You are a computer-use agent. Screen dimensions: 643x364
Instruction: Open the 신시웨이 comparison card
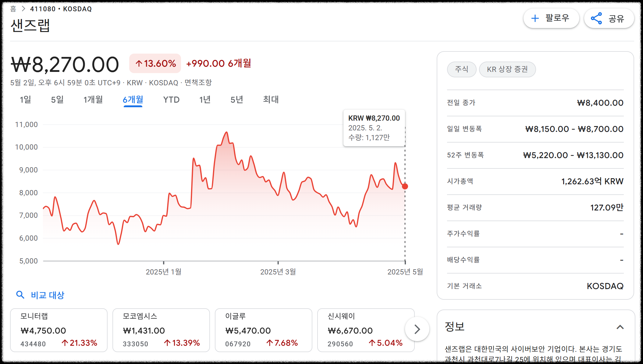click(366, 330)
